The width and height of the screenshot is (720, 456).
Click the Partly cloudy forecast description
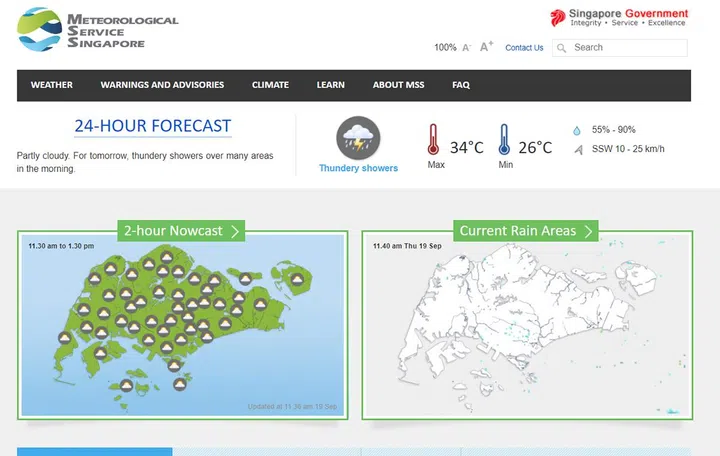[145, 162]
